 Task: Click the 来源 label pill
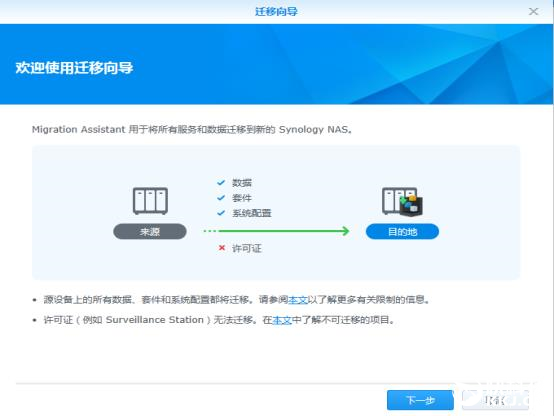click(x=150, y=232)
